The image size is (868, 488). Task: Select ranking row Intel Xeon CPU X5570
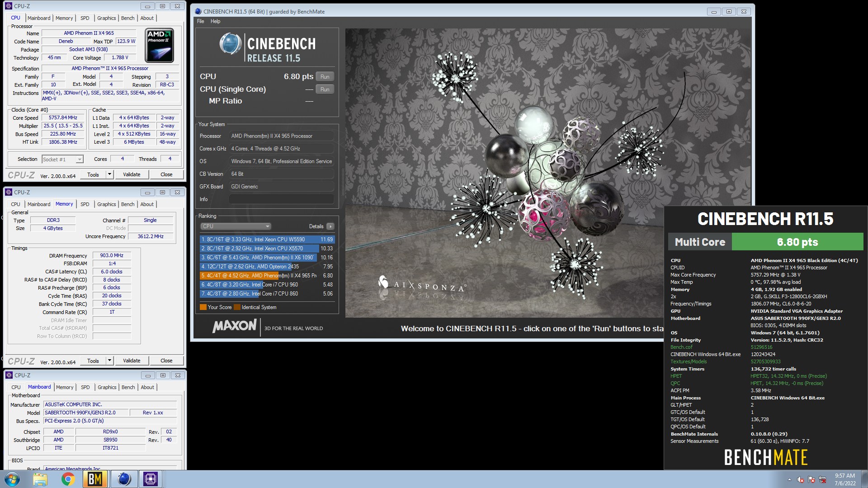[267, 249]
